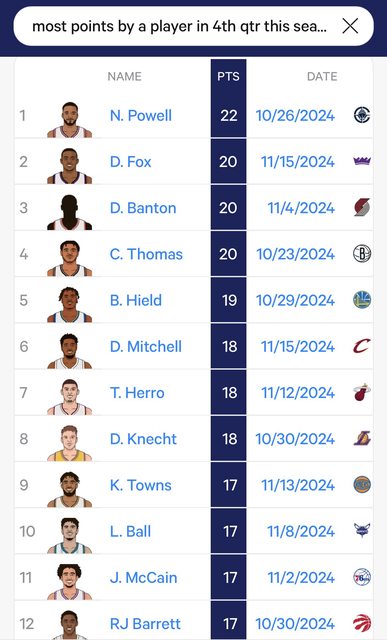Open the D. Fox player link
Image resolution: width=387 pixels, height=640 pixels.
pos(131,162)
